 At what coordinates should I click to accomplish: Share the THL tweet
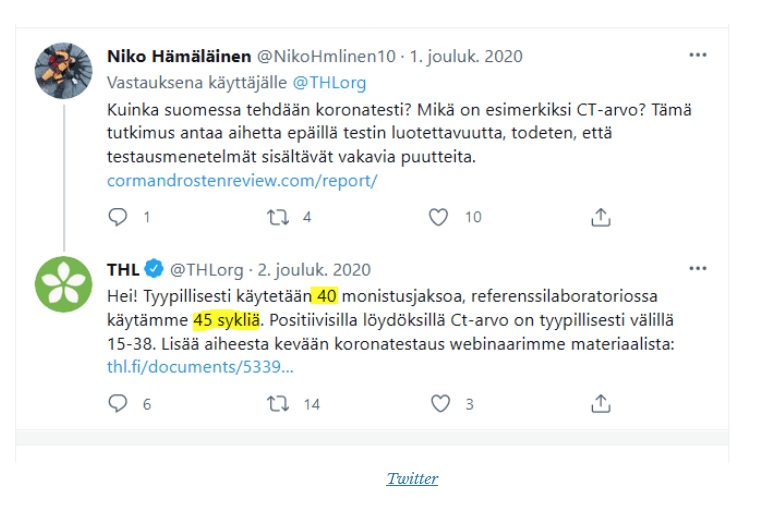(600, 404)
